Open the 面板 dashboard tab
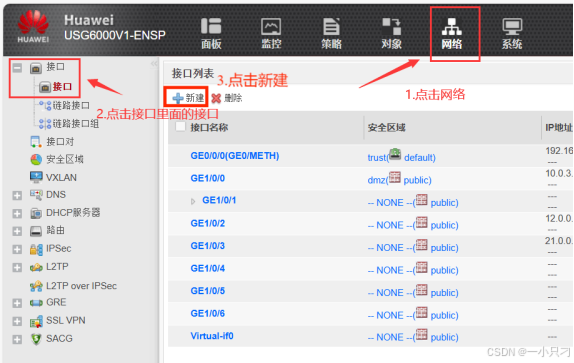The image size is (574, 363). pos(211,34)
